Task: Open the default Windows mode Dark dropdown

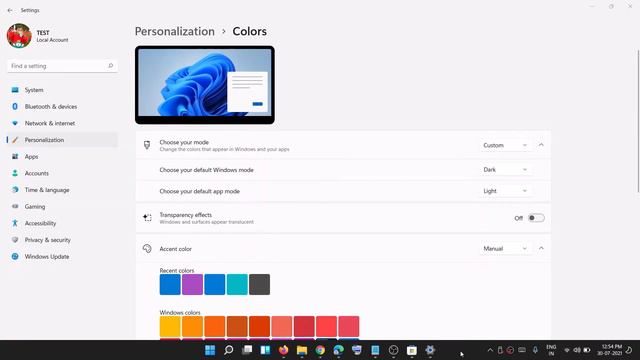Action: (505, 169)
